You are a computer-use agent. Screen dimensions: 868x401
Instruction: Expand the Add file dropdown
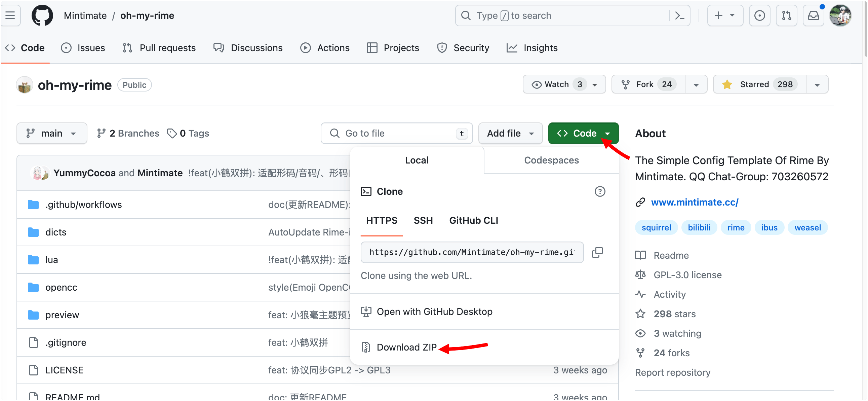point(510,134)
